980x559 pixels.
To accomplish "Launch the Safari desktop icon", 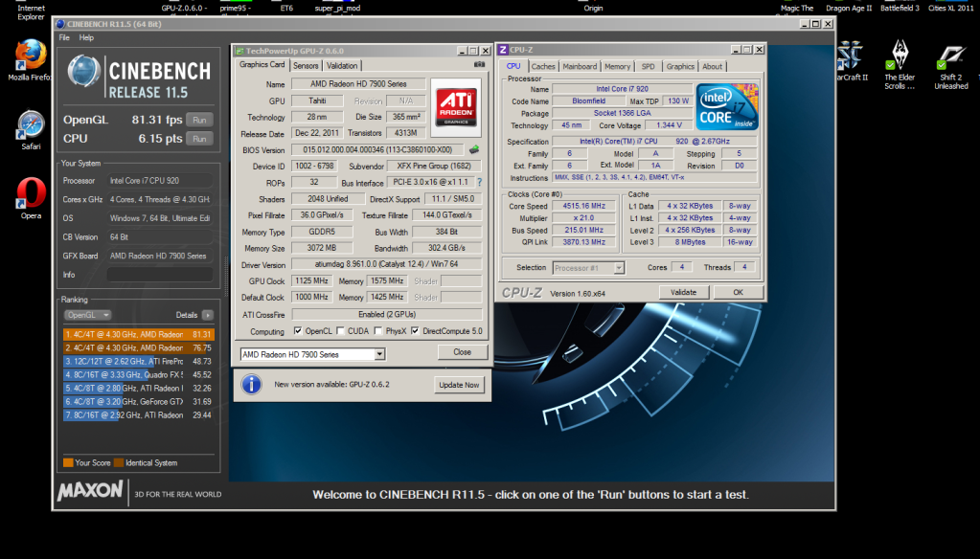I will coord(30,123).
